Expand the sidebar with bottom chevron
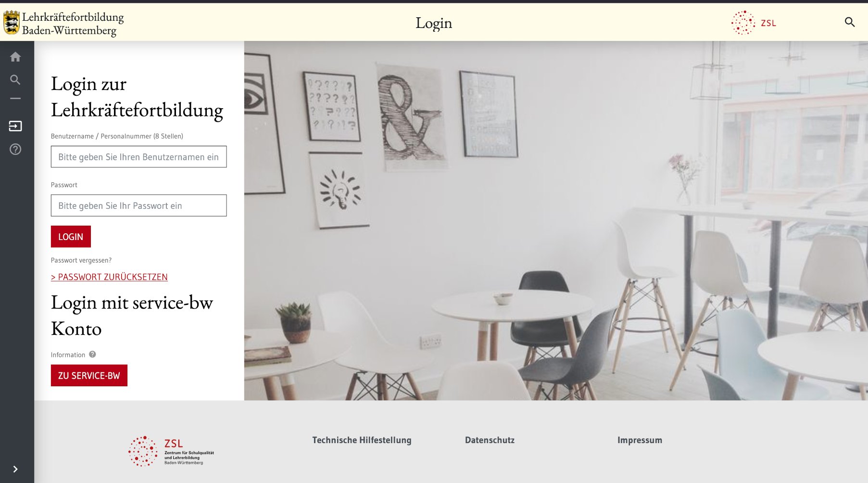 [15, 469]
